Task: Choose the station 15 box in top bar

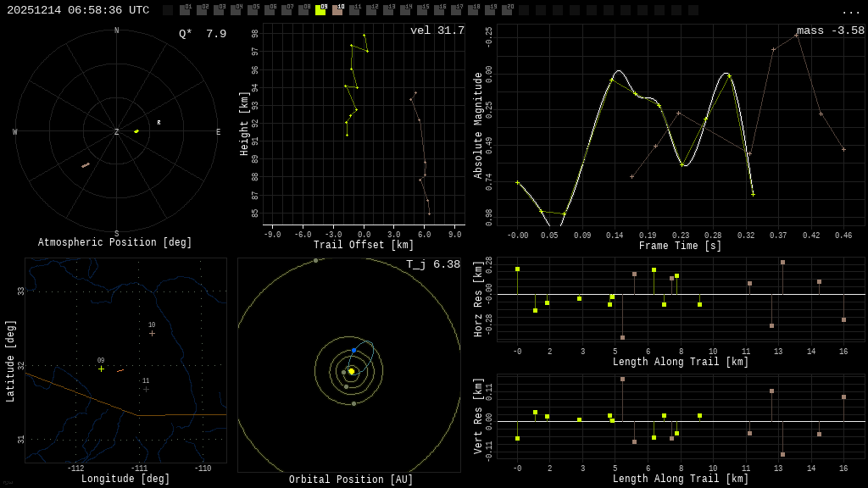Action: 422,10
